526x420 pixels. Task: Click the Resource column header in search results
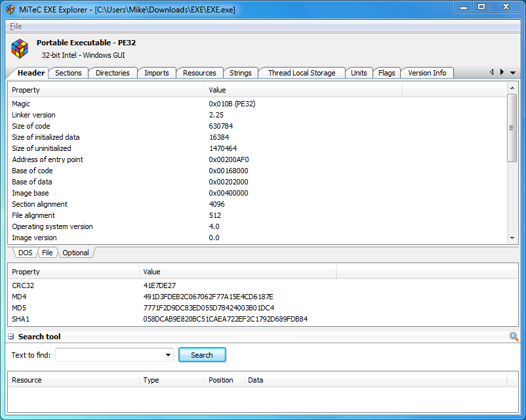[x=74, y=380]
